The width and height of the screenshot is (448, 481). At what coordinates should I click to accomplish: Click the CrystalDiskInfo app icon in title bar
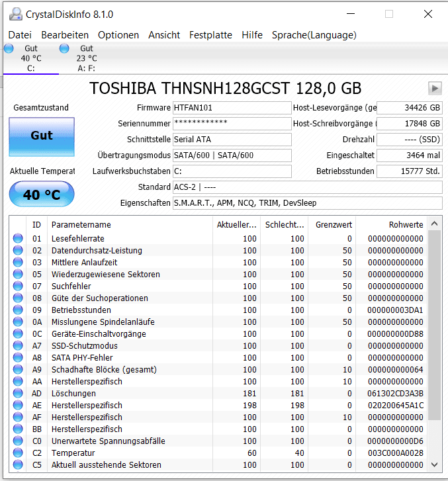[x=16, y=14]
